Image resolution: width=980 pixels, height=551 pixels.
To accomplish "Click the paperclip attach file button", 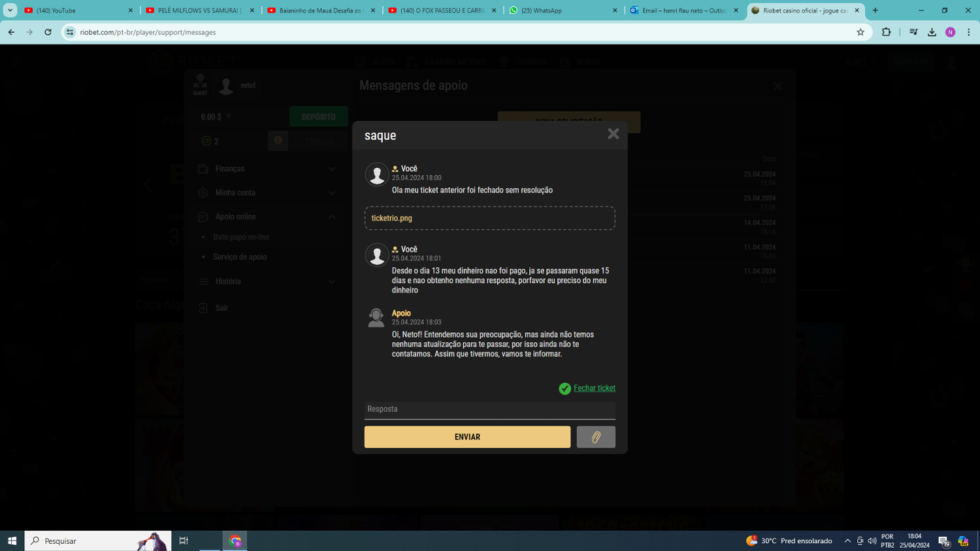I will (x=595, y=437).
